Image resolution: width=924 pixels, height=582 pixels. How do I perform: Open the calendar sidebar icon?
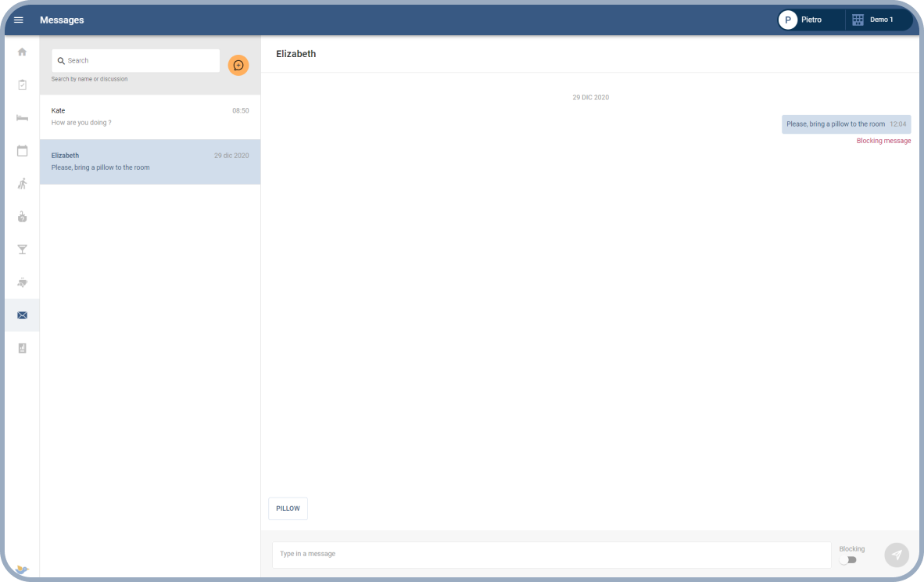(x=22, y=150)
